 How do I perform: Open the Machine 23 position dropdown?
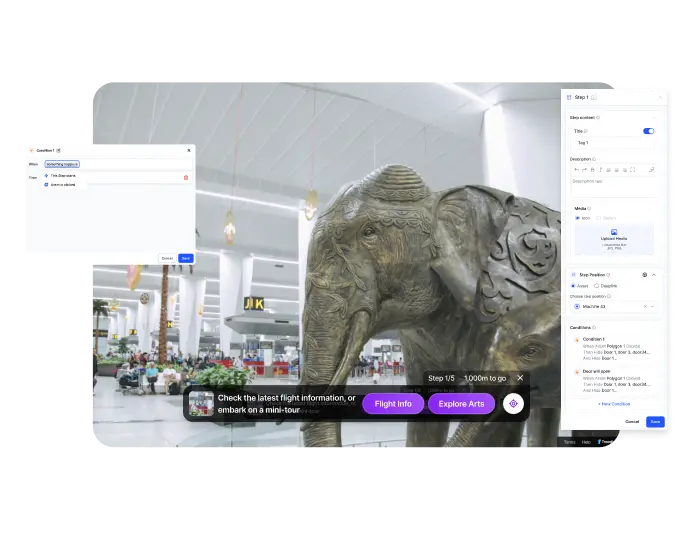click(x=652, y=307)
